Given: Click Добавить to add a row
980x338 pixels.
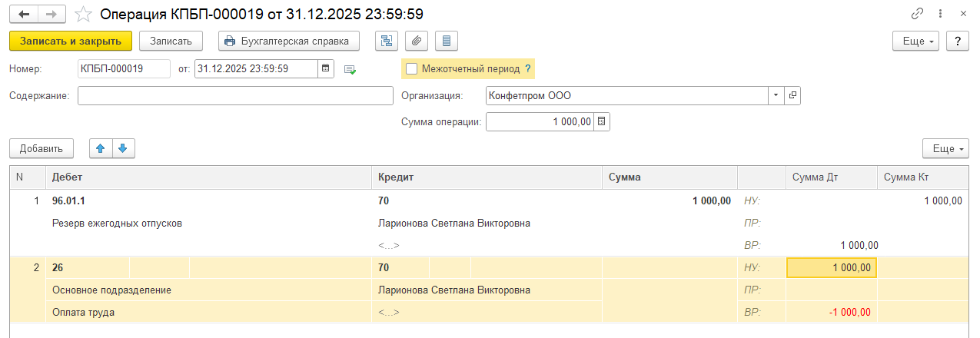Looking at the screenshot, I should [42, 148].
